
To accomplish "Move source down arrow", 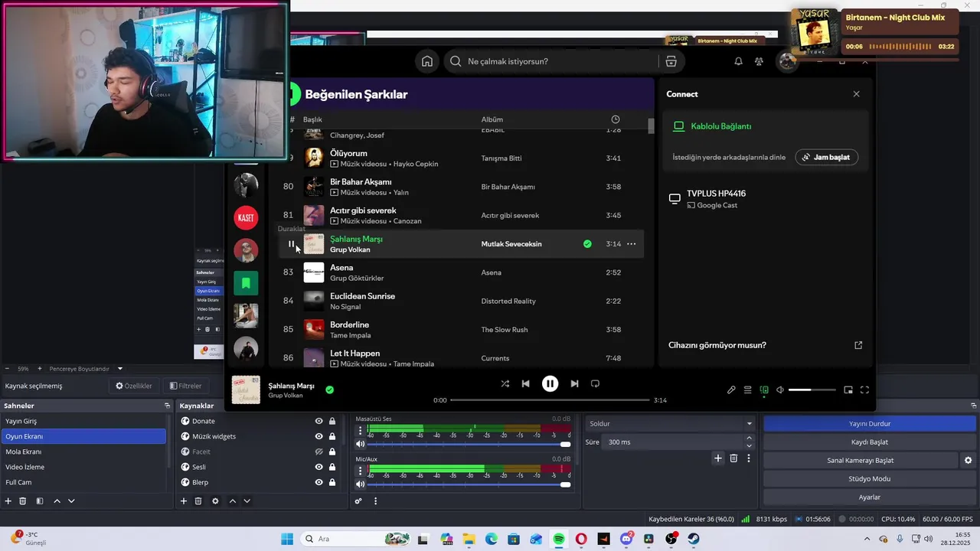I will click(x=247, y=501).
